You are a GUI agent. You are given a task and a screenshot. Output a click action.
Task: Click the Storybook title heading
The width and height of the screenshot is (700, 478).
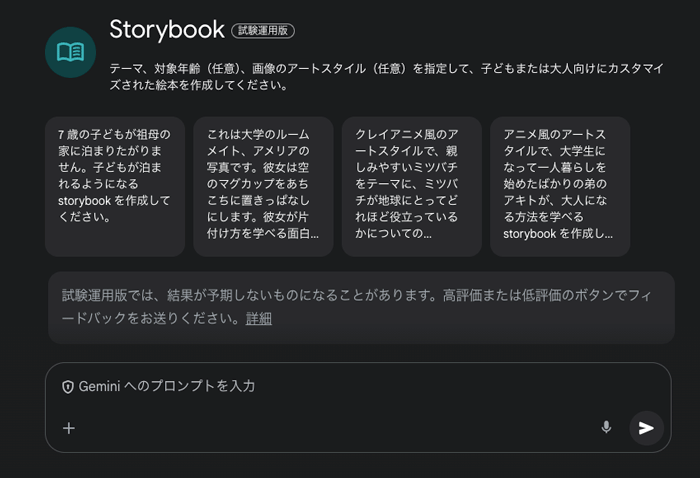click(x=167, y=29)
